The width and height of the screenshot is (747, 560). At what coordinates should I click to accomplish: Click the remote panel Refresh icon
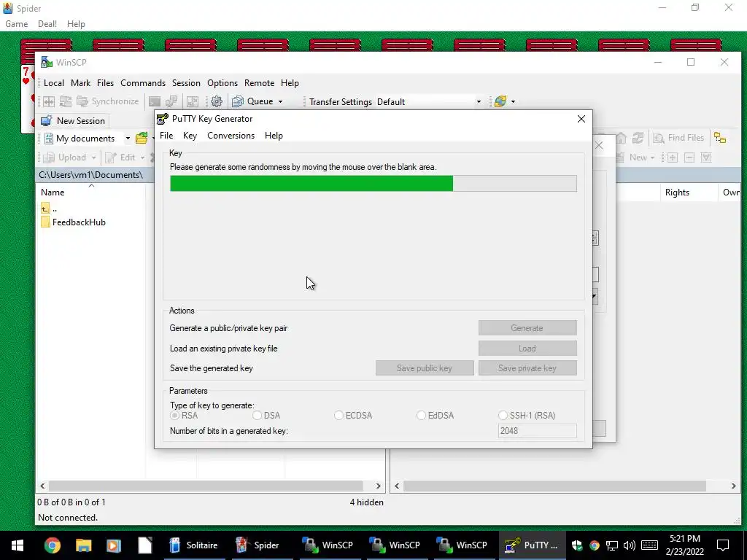pos(638,138)
